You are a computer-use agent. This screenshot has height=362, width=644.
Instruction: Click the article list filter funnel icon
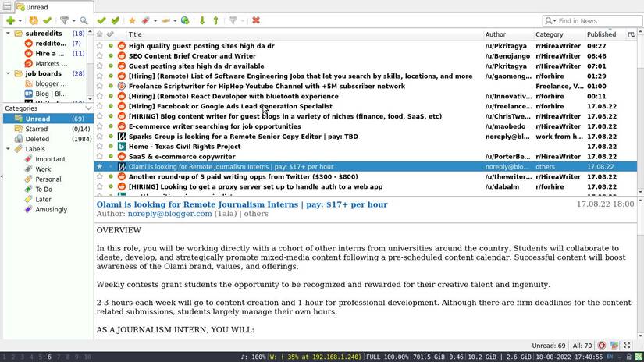[233, 20]
